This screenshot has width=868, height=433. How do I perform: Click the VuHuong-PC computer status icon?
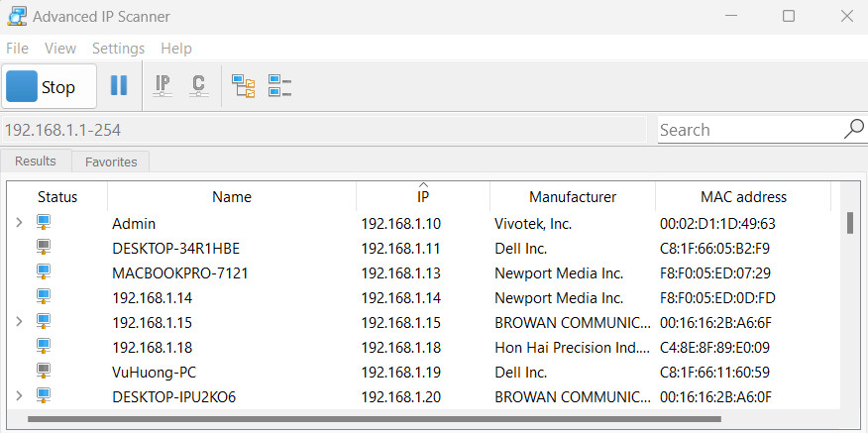[x=44, y=371]
